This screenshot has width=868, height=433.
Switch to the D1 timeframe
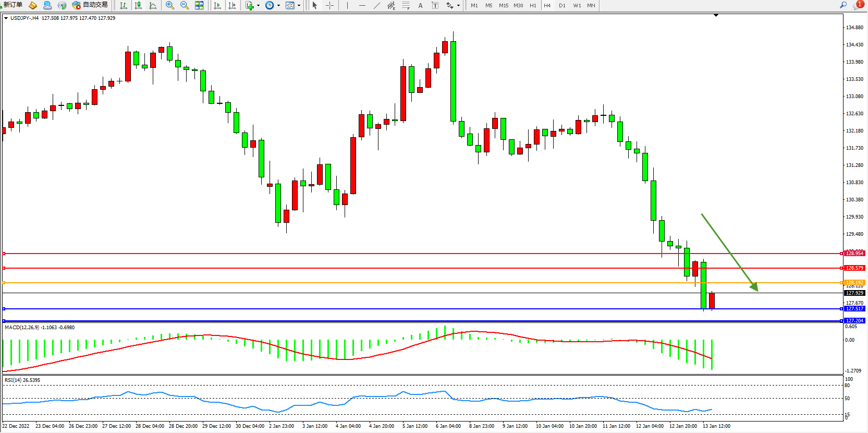562,5
